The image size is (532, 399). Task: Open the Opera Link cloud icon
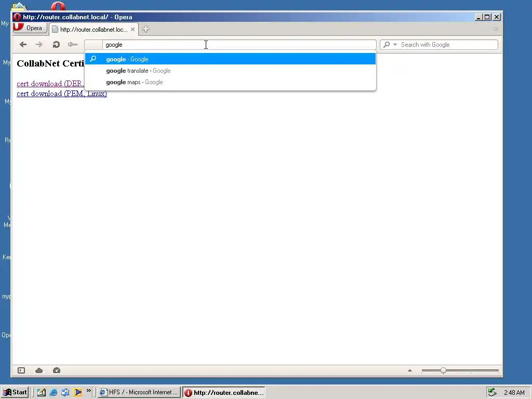tap(39, 370)
